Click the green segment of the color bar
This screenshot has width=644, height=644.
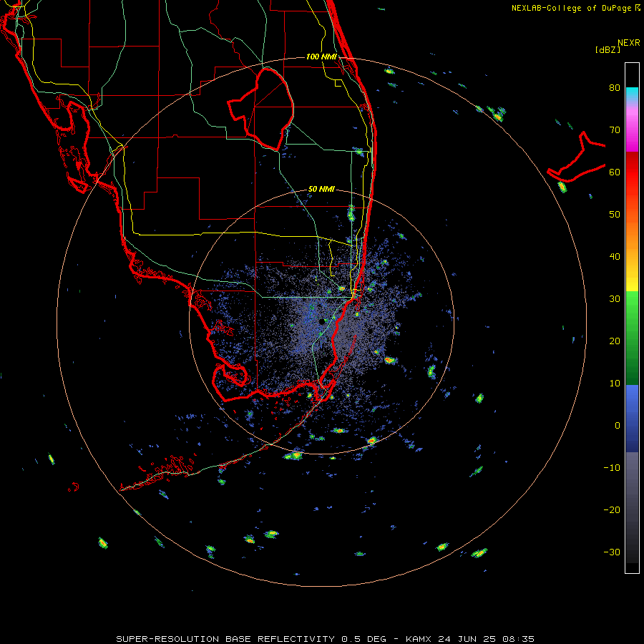(632, 338)
